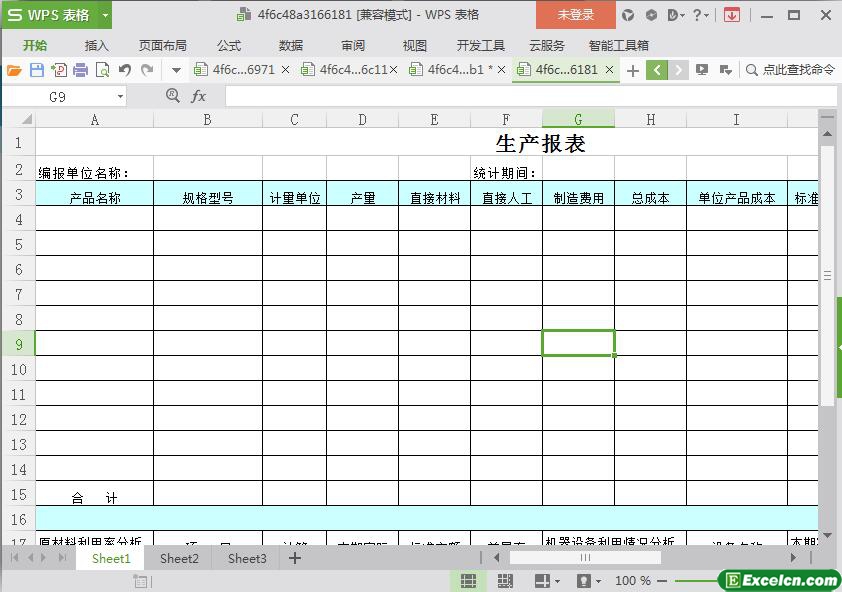This screenshot has height=592, width=842.
Task: Click the 点此查找命令 search box
Action: [791, 70]
